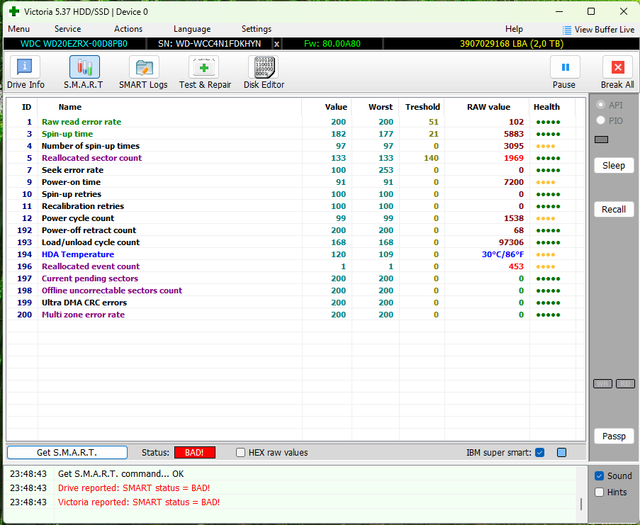Select the PIO radio button
The height and width of the screenshot is (525, 640).
(600, 120)
